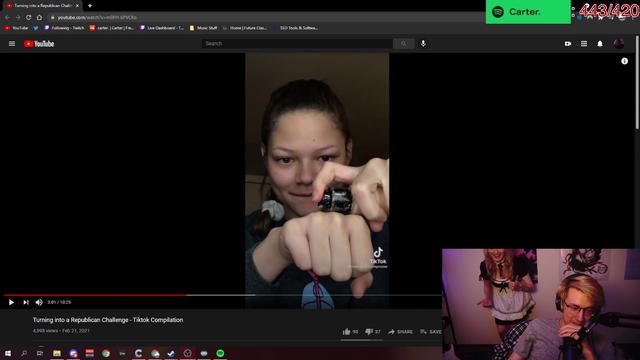The image size is (640, 360).
Task: Select the video title text
Action: 108,320
